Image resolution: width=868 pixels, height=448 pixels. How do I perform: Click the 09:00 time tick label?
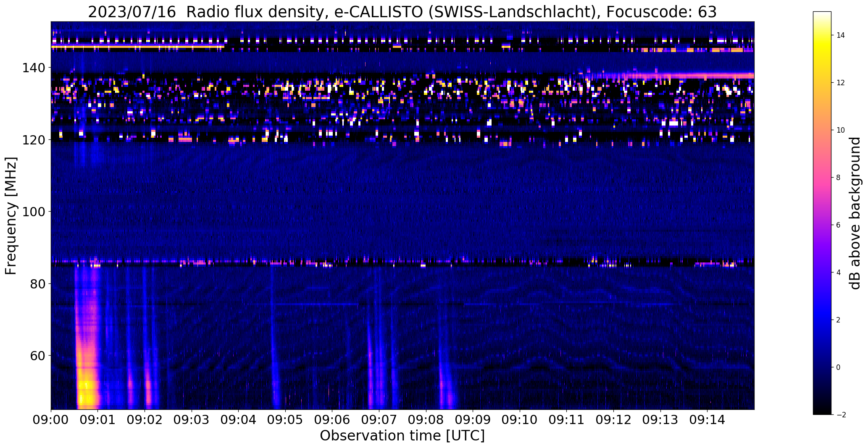(51, 420)
